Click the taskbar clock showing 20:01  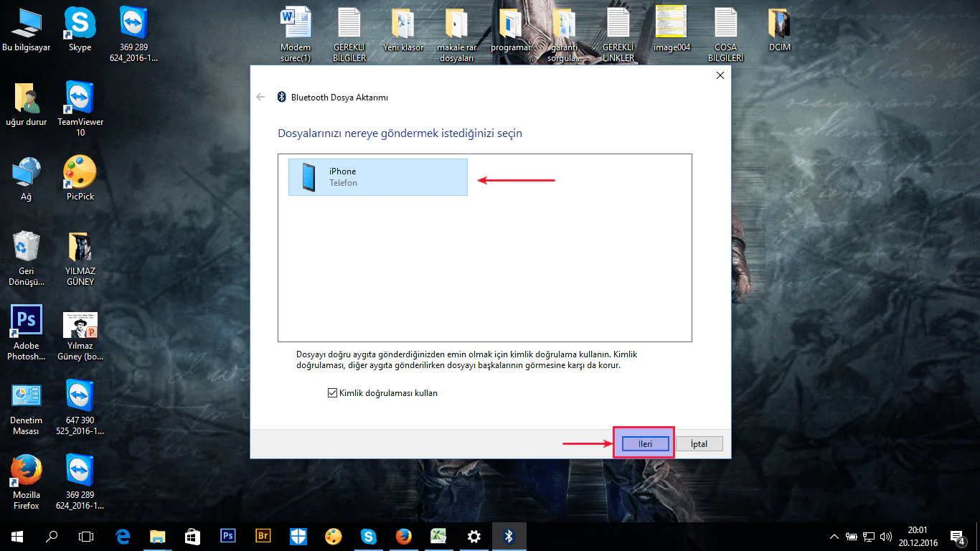(x=918, y=536)
